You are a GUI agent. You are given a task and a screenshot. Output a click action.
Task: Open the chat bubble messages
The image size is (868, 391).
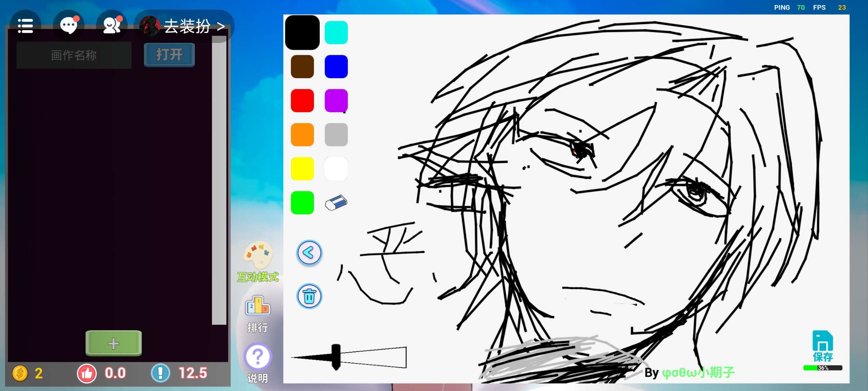pyautogui.click(x=69, y=26)
